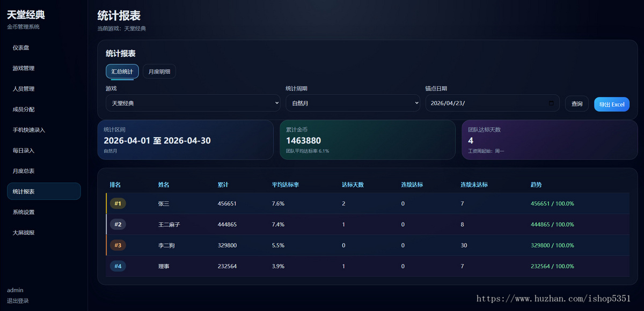Open the calendar picker icon in anchor date field
The image size is (644, 311).
click(x=551, y=103)
